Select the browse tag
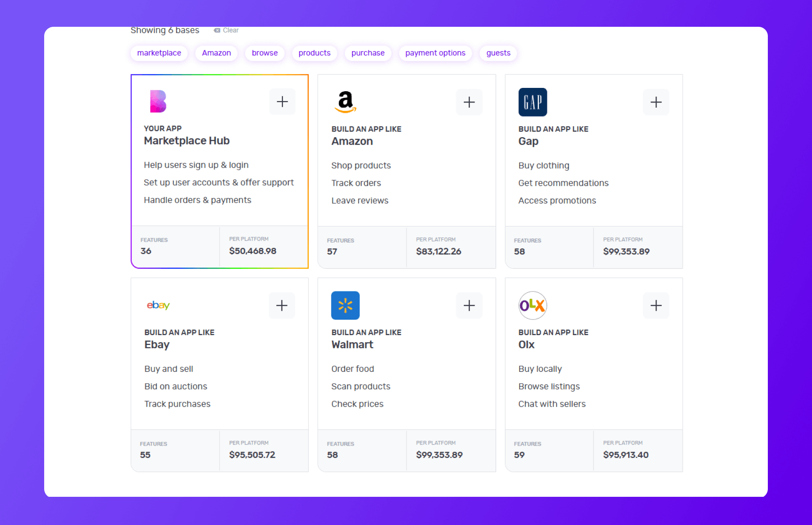The width and height of the screenshot is (812, 525). (265, 53)
